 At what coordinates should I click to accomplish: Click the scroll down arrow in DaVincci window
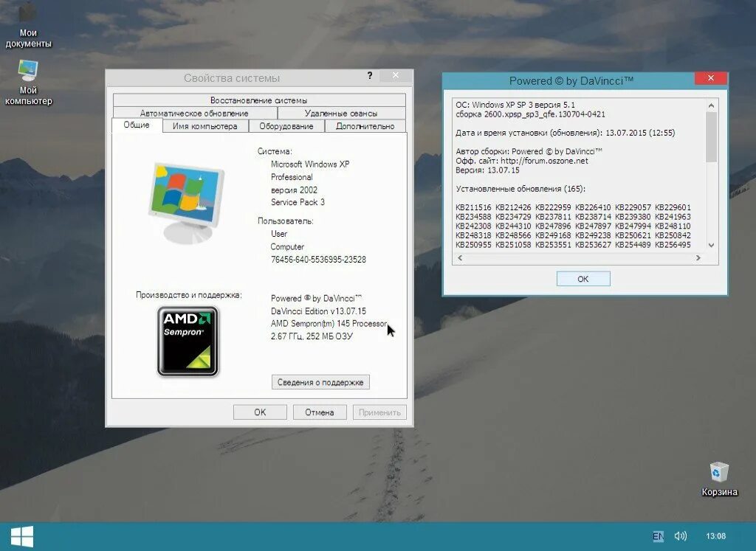point(711,245)
